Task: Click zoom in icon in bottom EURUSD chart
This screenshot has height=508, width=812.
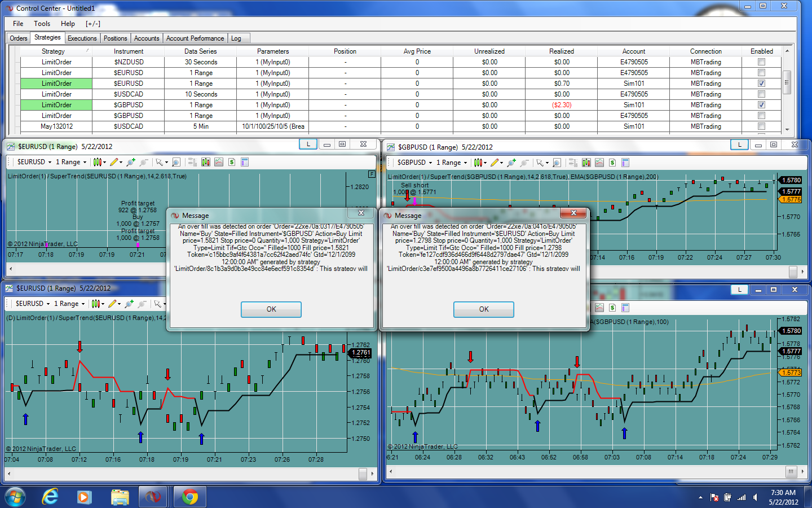Action: (x=129, y=304)
